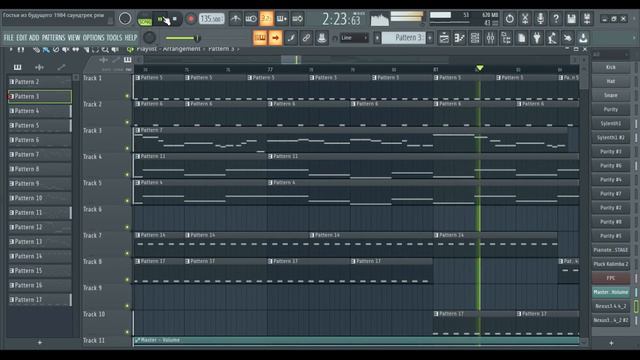Toggle auto-scroll arrow button
Screen dimensions: 640x360
coord(276,38)
